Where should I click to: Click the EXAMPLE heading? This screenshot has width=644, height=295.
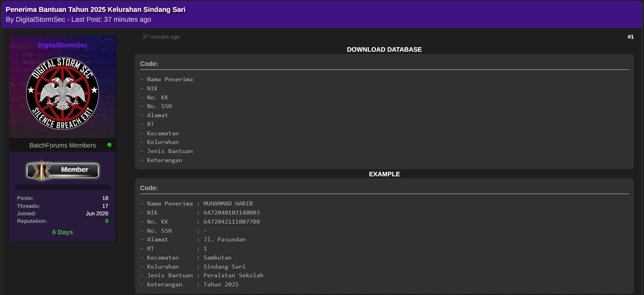(384, 174)
